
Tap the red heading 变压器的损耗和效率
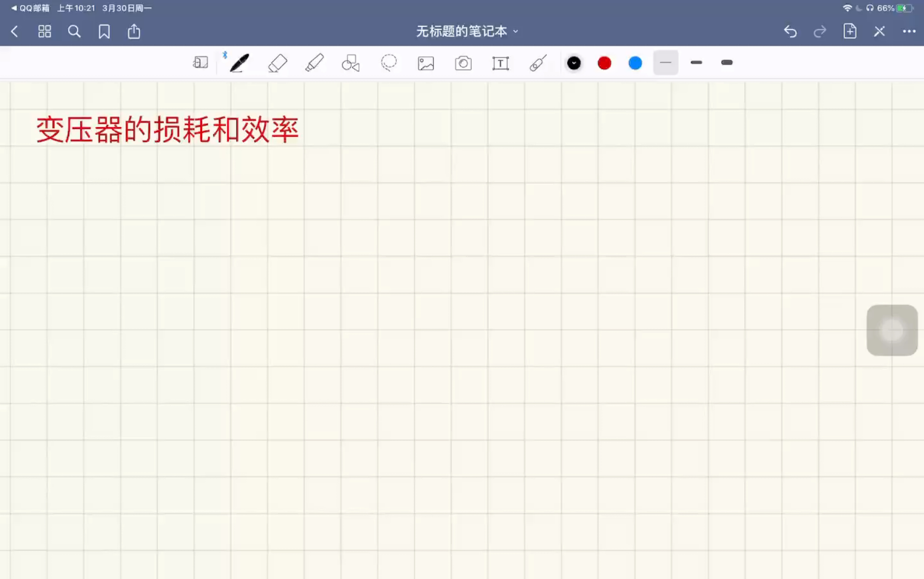pos(168,130)
